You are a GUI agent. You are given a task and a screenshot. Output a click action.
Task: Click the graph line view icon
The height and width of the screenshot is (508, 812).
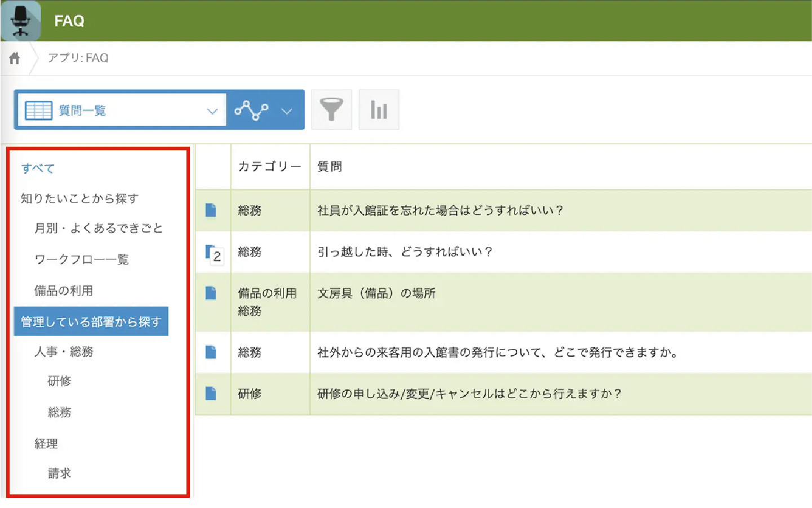click(x=251, y=110)
